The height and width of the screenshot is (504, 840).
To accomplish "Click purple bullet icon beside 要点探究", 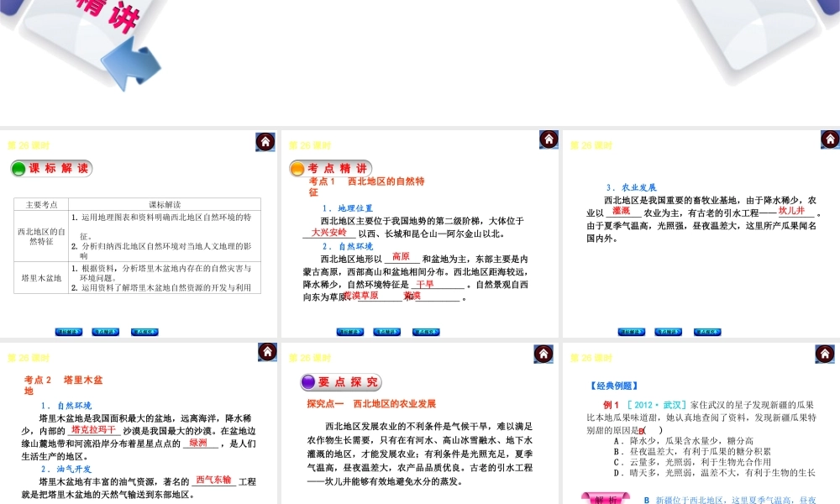I will click(308, 382).
